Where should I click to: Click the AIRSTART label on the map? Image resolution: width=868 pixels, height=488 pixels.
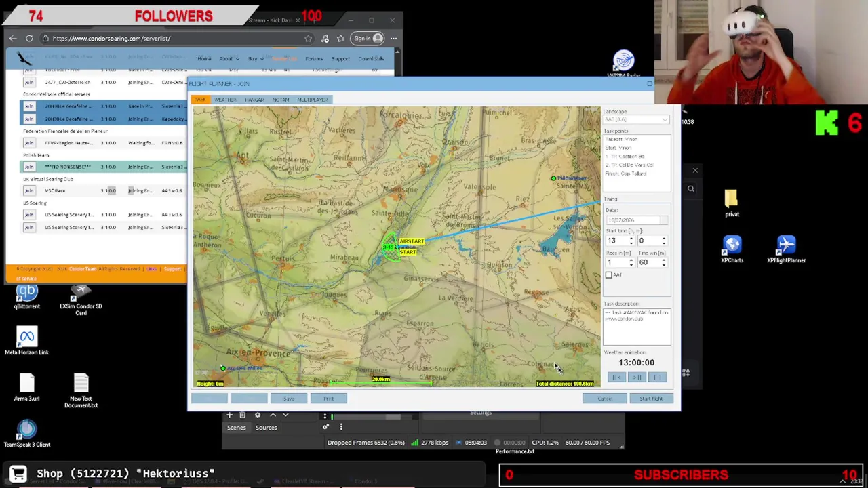(x=412, y=241)
